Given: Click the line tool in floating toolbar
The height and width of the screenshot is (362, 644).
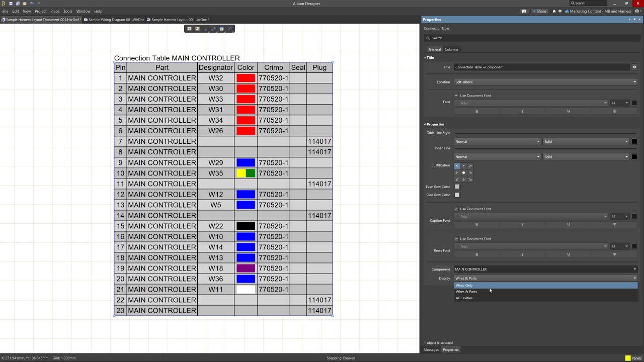Looking at the screenshot, I should coord(229,29).
